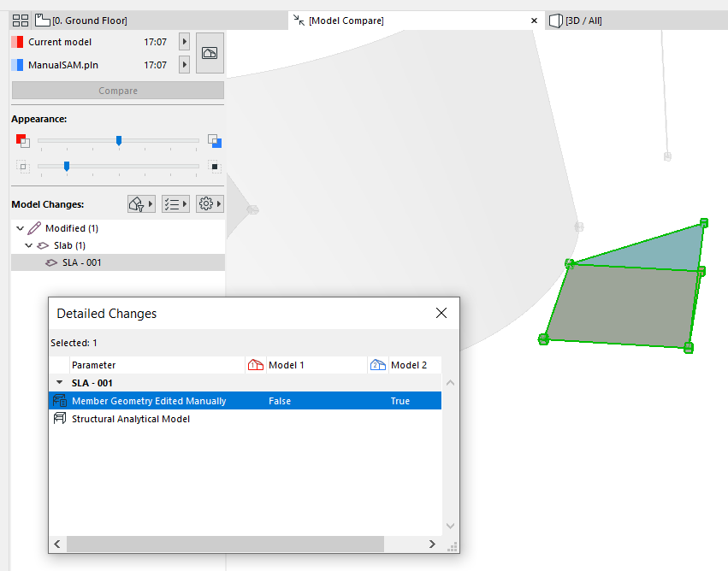Open the Current model arrow dropdown
The image size is (728, 571).
(184, 42)
